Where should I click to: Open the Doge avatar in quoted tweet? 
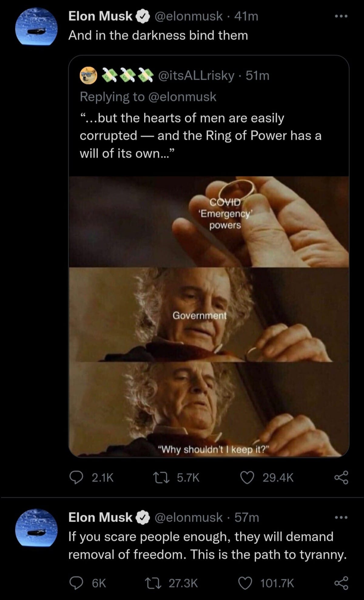click(x=88, y=75)
